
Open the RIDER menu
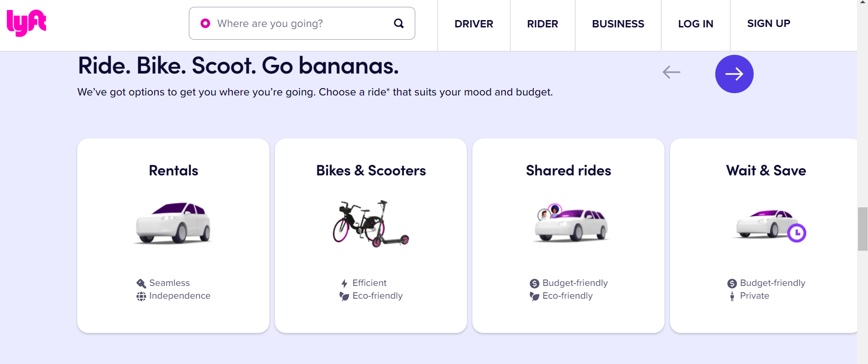tap(542, 24)
